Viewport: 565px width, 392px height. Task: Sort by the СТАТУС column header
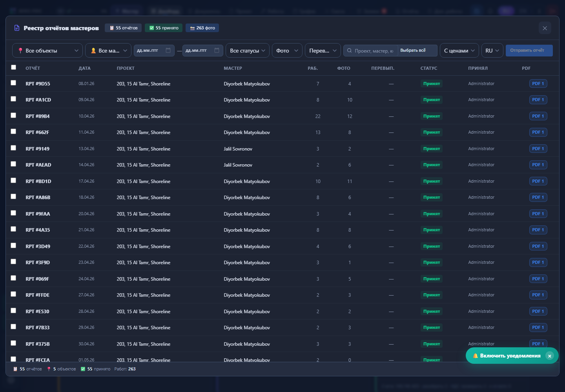pyautogui.click(x=428, y=68)
